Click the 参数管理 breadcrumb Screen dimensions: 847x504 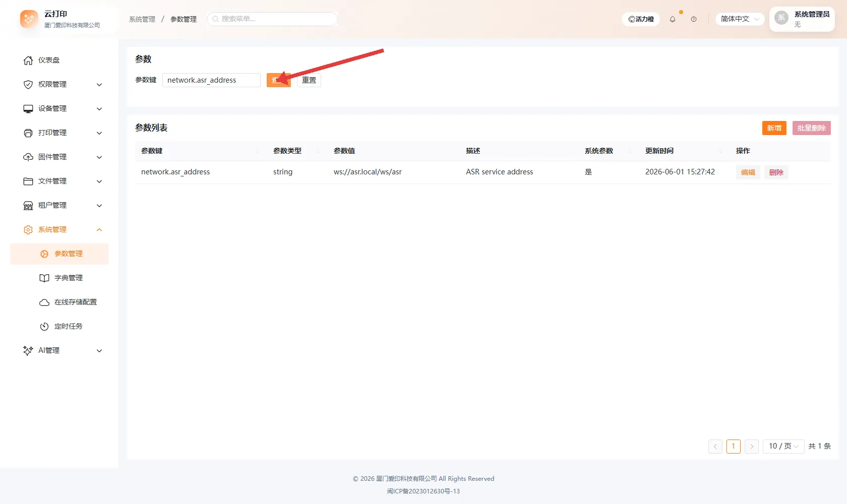pyautogui.click(x=184, y=19)
